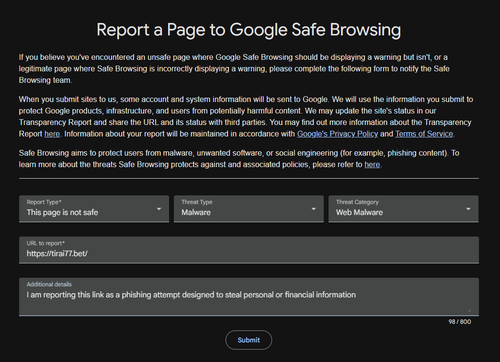This screenshot has height=362, width=500.
Task: Submit the Safe Browsing report
Action: click(x=249, y=340)
